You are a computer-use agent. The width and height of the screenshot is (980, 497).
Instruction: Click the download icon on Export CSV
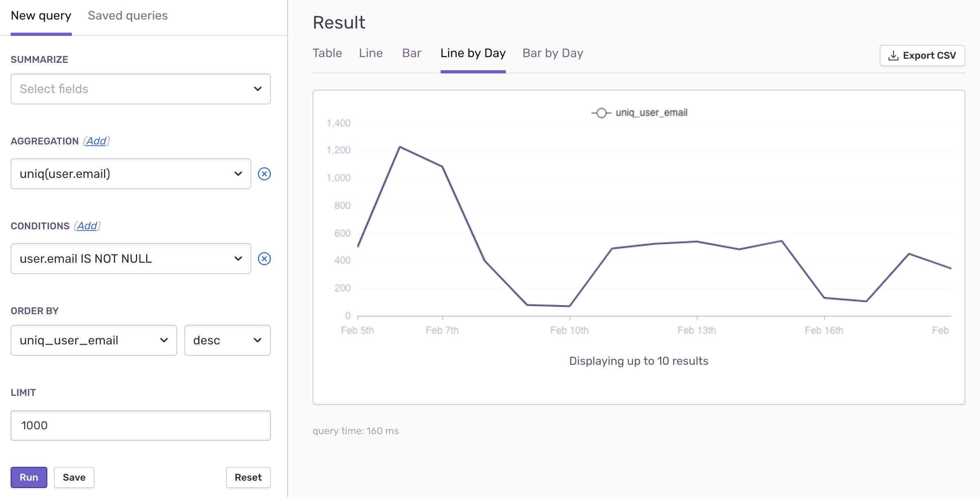894,55
